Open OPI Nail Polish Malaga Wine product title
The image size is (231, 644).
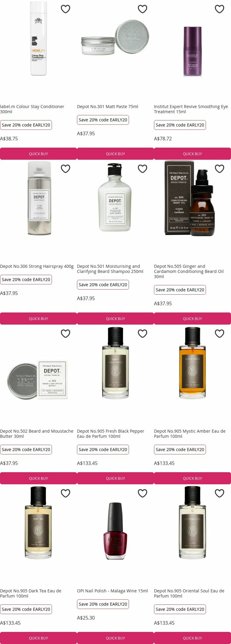point(112,591)
